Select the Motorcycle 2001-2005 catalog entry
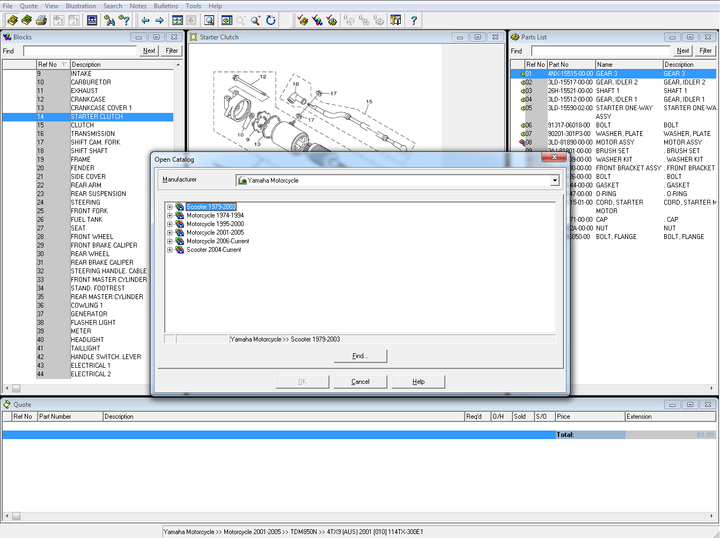The image size is (720, 538). point(215,233)
